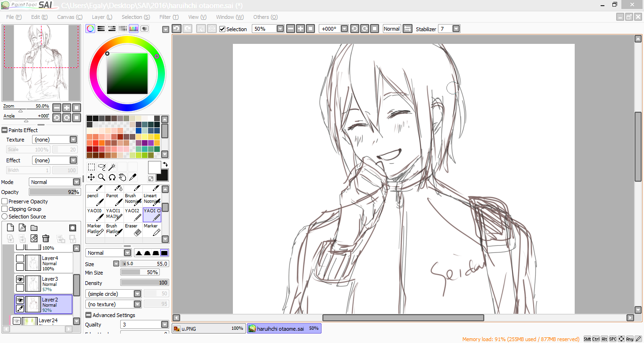Adjust the Min Size 50% slider
644x343 pixels.
coord(140,272)
